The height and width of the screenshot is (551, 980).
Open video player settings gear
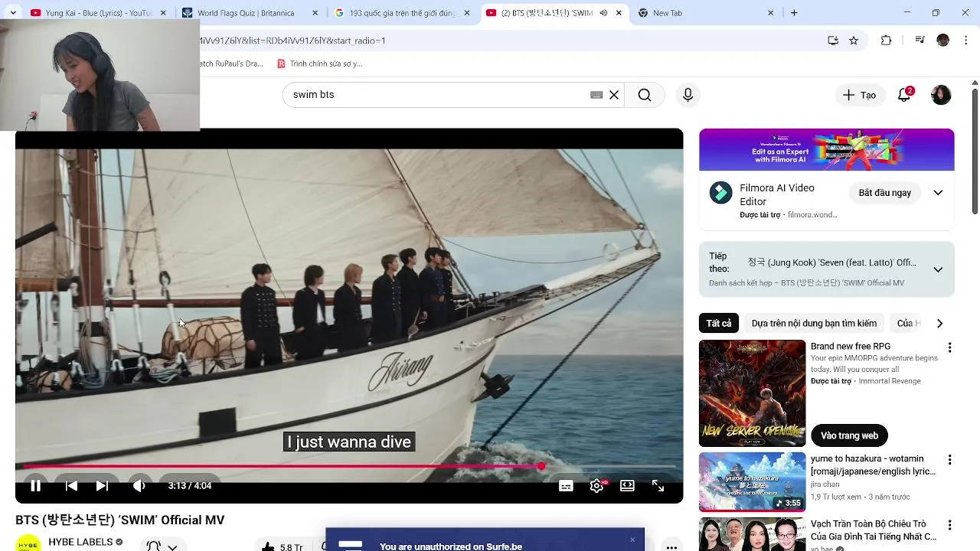597,486
